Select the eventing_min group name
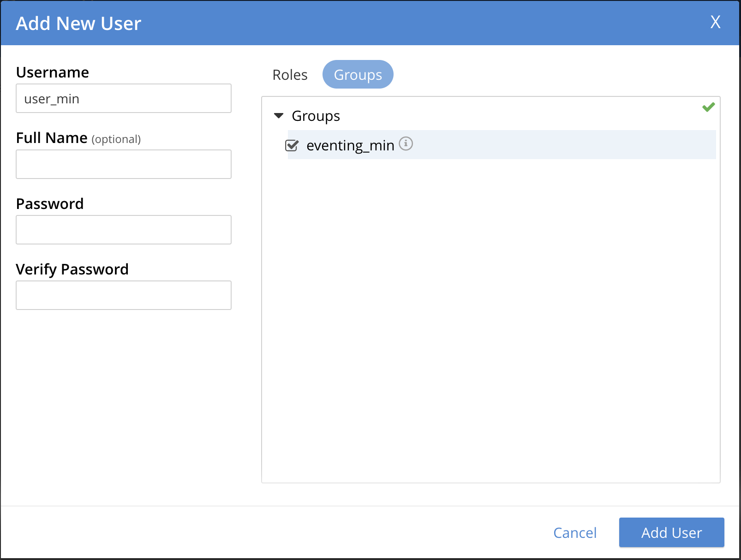The width and height of the screenshot is (741, 560). [x=350, y=145]
